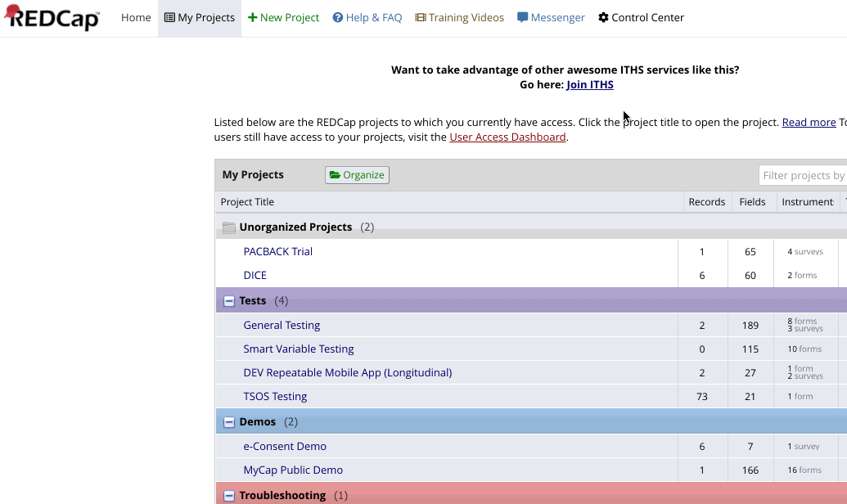Click the Project Title column header
This screenshot has width=847, height=504.
click(x=247, y=201)
